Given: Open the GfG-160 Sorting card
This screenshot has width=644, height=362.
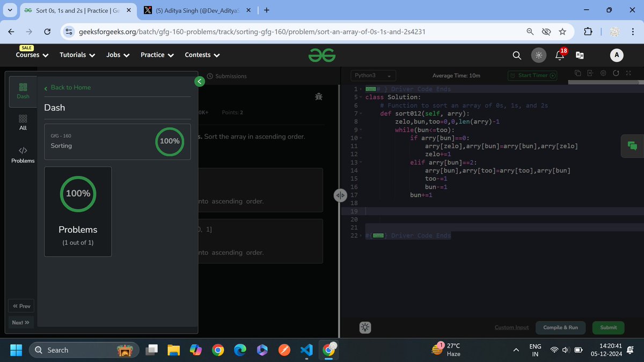Looking at the screenshot, I should (x=117, y=142).
